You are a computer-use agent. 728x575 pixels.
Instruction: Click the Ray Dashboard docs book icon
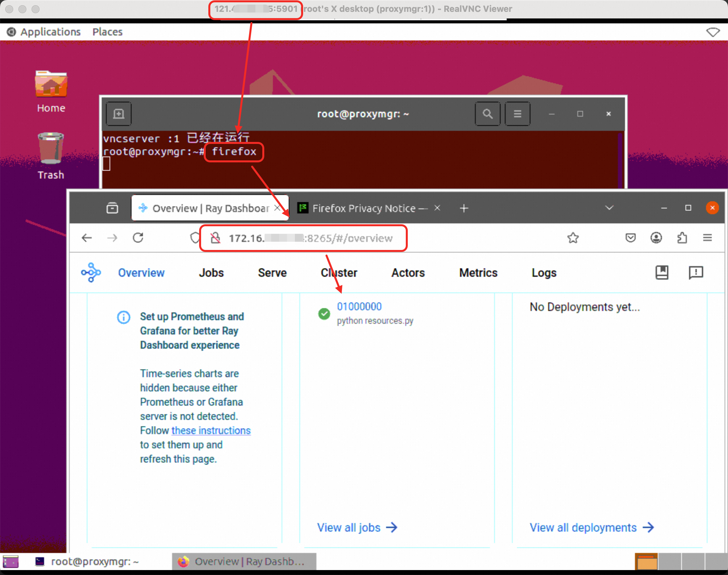coord(662,272)
